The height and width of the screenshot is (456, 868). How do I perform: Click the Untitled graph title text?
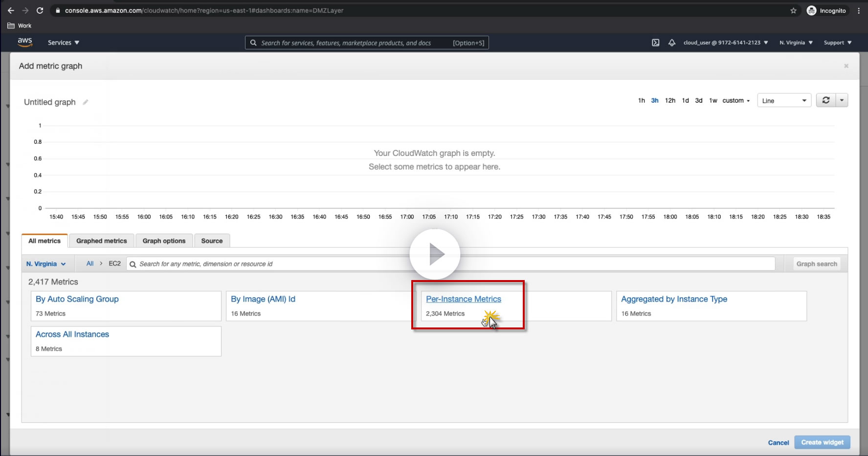click(x=50, y=102)
